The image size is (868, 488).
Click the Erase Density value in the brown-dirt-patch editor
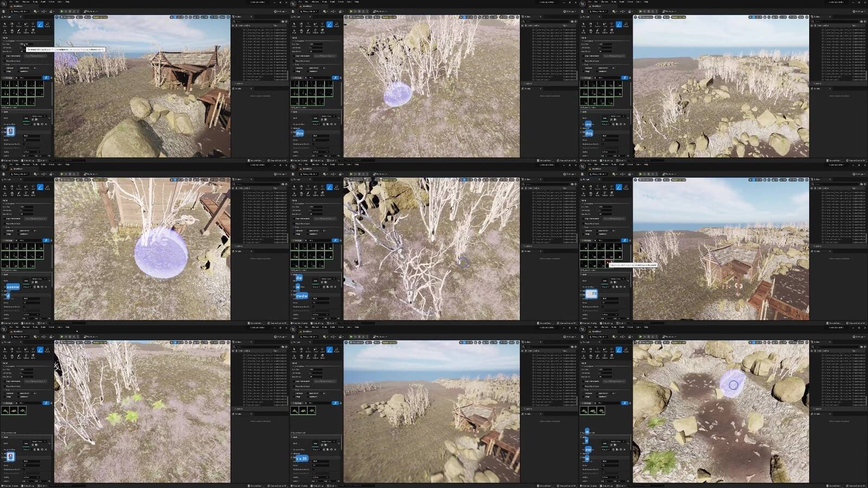click(605, 377)
